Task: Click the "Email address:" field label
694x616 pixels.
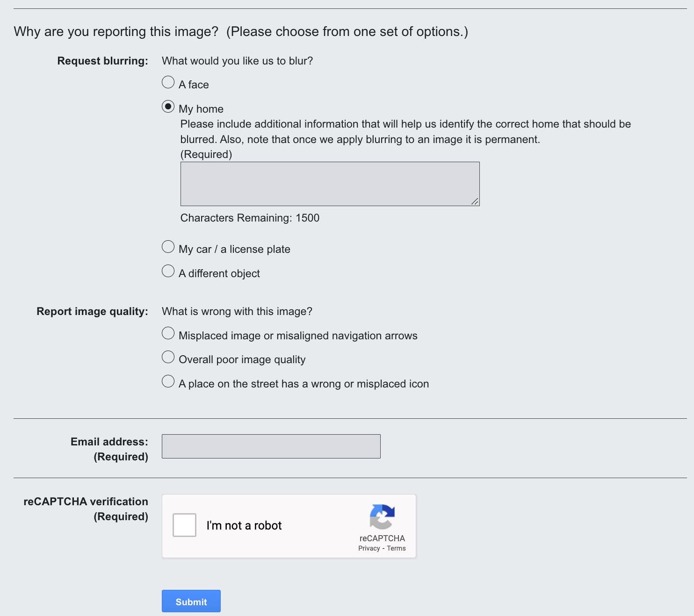Action: coord(109,442)
